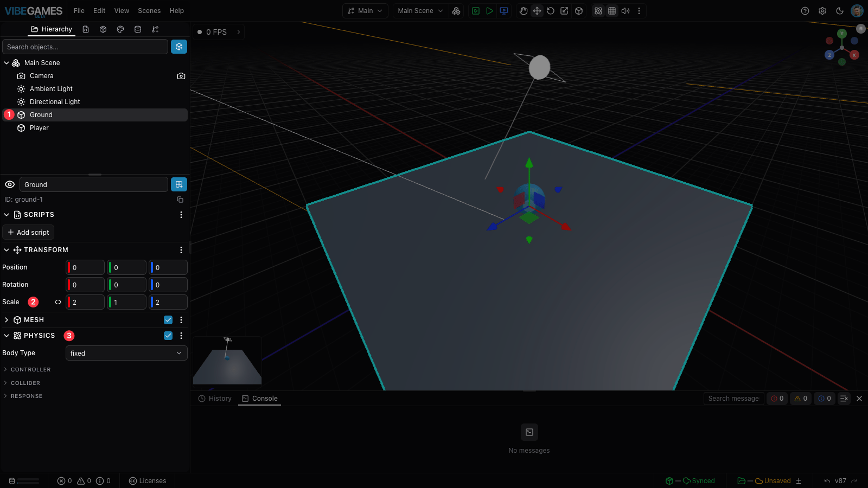Screen dimensions: 868x488
Task: Open the Main branch dropdown
Action: tap(365, 11)
